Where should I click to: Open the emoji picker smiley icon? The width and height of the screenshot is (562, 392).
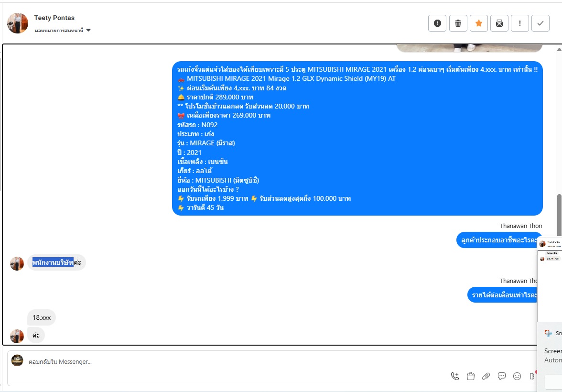pos(517,376)
